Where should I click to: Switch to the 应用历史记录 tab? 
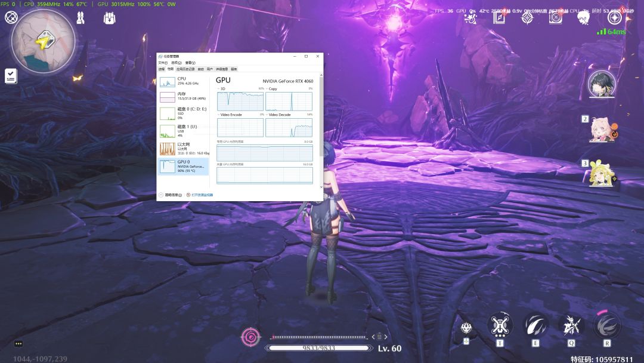[185, 69]
